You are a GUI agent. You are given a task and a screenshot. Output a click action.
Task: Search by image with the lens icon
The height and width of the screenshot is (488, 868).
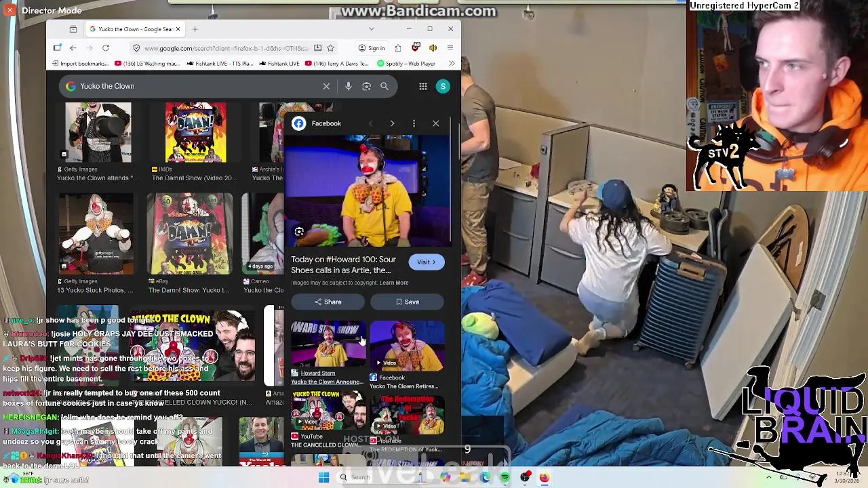(x=366, y=86)
